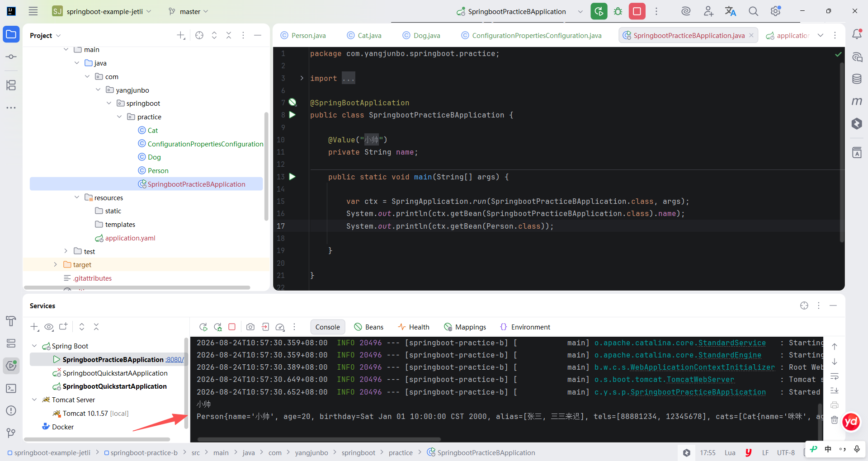Viewport: 868px width, 461px height.
Task: Start debugging with the bug icon
Action: tap(618, 11)
